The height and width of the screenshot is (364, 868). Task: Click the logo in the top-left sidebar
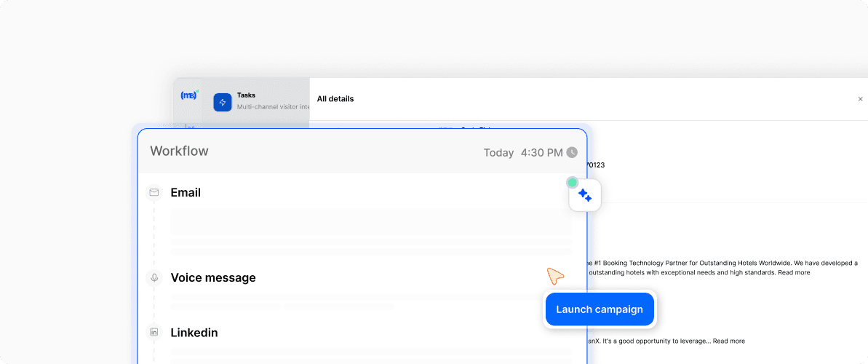click(188, 95)
